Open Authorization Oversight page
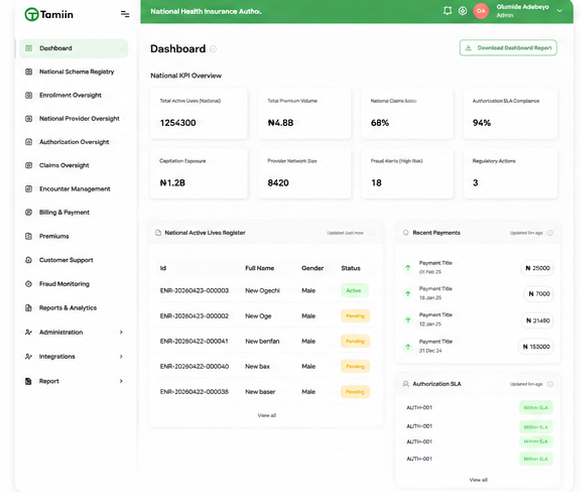Viewport: 581px width, 492px height. (74, 142)
